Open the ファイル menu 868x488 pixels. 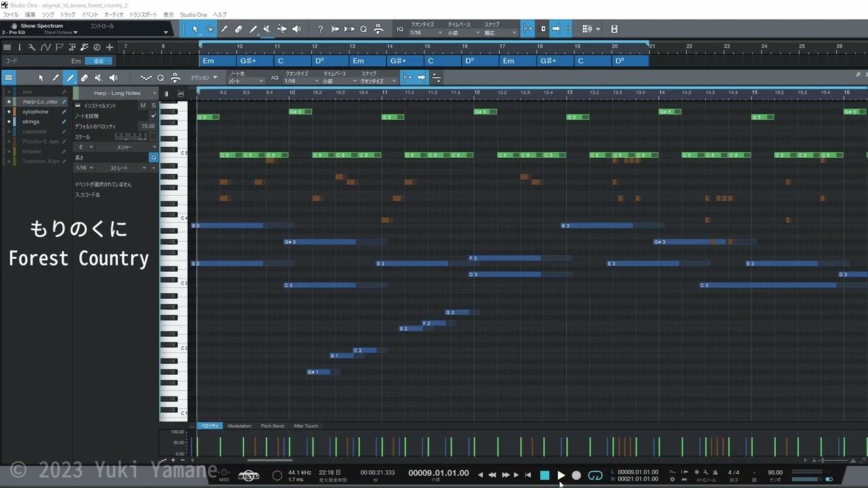click(11, 14)
